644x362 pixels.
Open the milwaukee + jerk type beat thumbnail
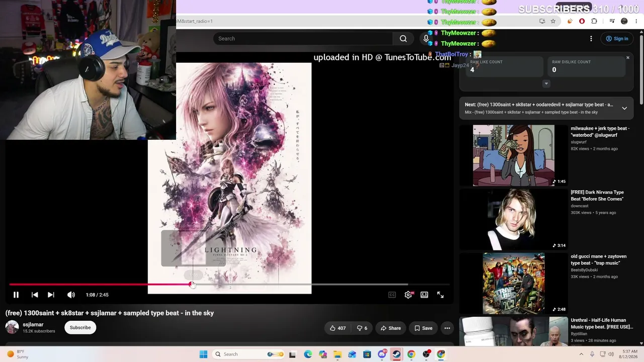click(x=514, y=155)
